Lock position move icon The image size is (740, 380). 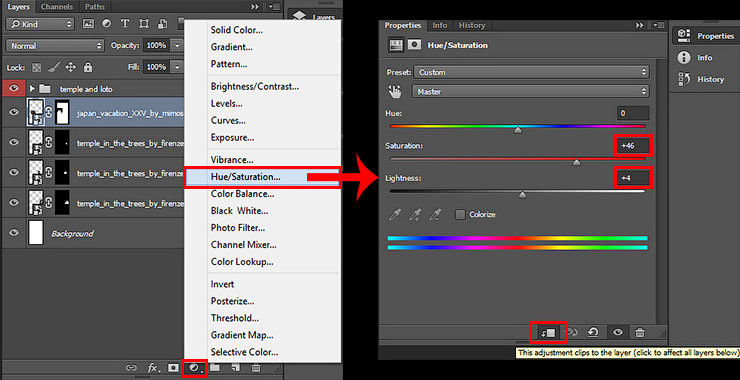point(70,68)
